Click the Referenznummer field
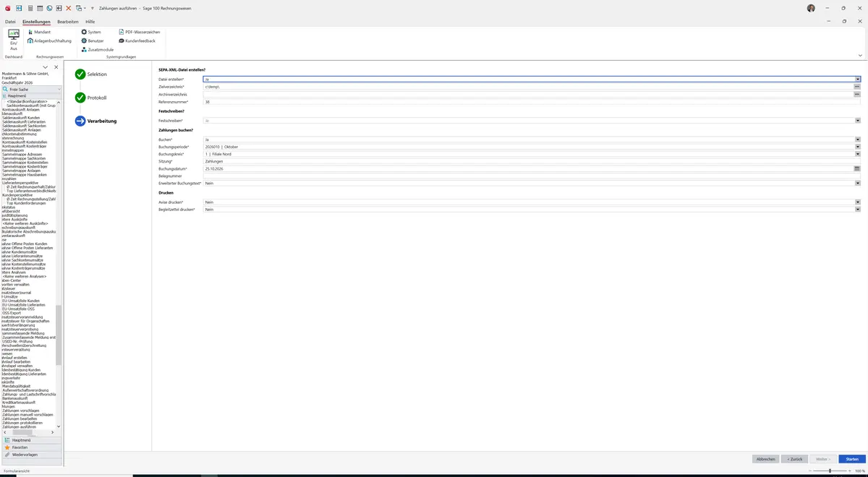The width and height of the screenshot is (868, 477). tap(532, 102)
